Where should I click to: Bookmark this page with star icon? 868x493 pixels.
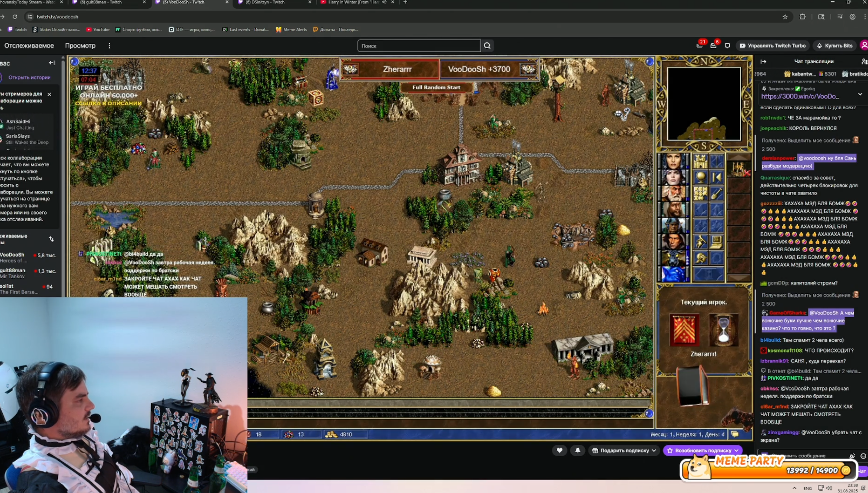click(x=785, y=17)
